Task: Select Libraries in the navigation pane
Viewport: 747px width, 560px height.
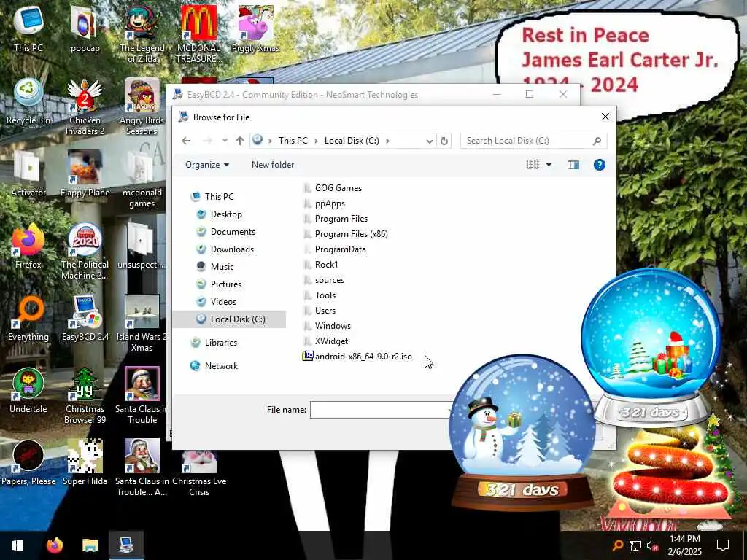Action: [220, 343]
